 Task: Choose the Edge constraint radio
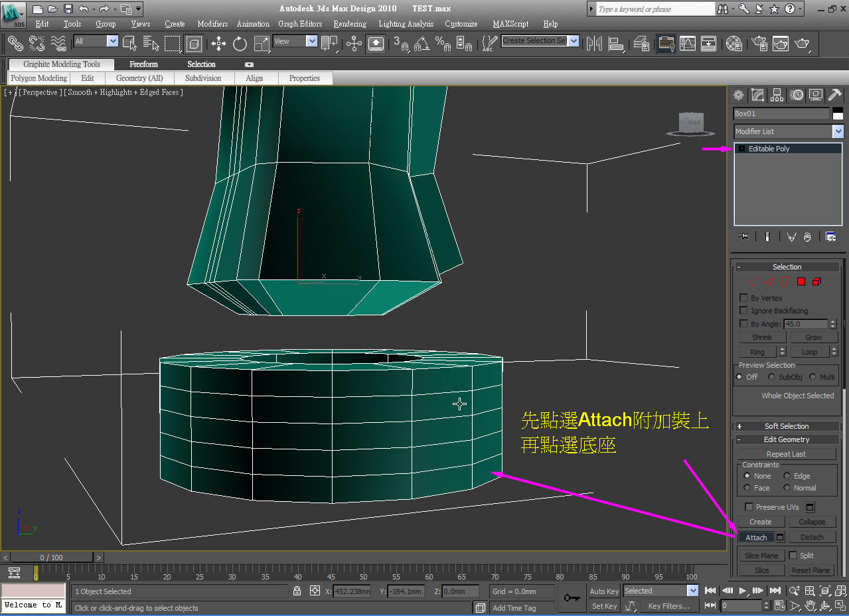pos(787,476)
